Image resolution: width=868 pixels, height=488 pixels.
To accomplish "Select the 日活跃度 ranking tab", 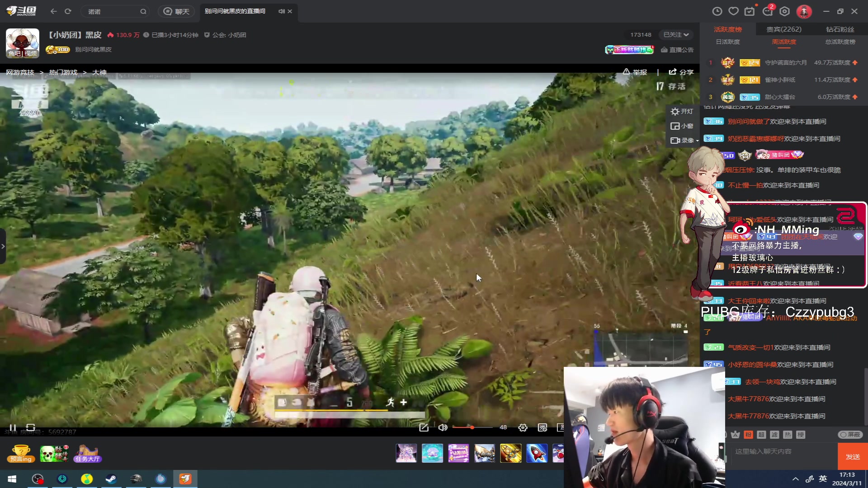I will (x=728, y=42).
